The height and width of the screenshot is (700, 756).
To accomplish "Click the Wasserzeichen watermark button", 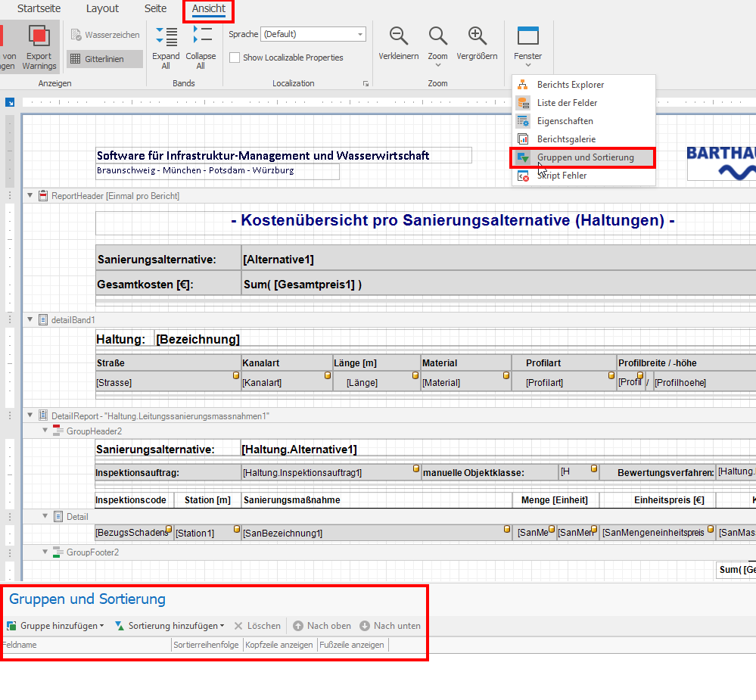I will 104,35.
